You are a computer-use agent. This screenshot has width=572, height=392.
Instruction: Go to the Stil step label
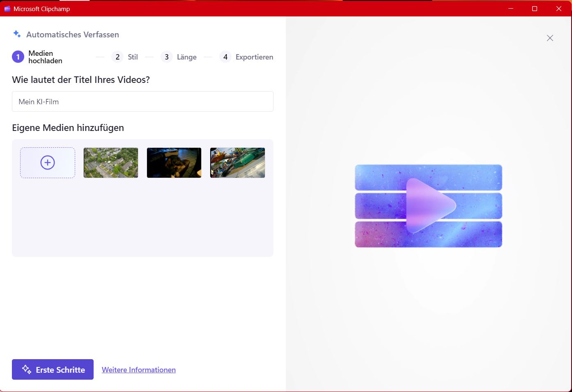coord(133,57)
